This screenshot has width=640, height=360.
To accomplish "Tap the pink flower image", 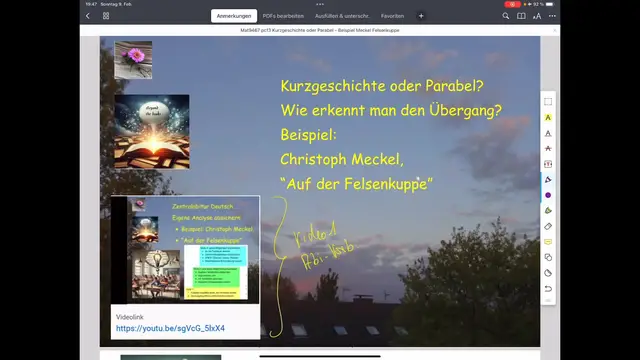I will 133,60.
